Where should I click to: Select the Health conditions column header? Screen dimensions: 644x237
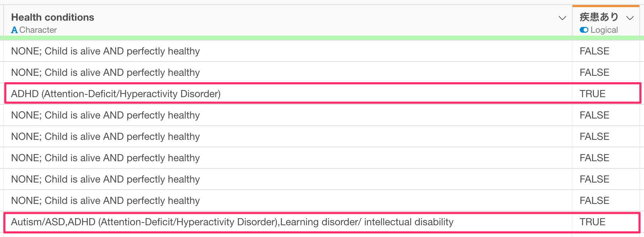pos(53,17)
